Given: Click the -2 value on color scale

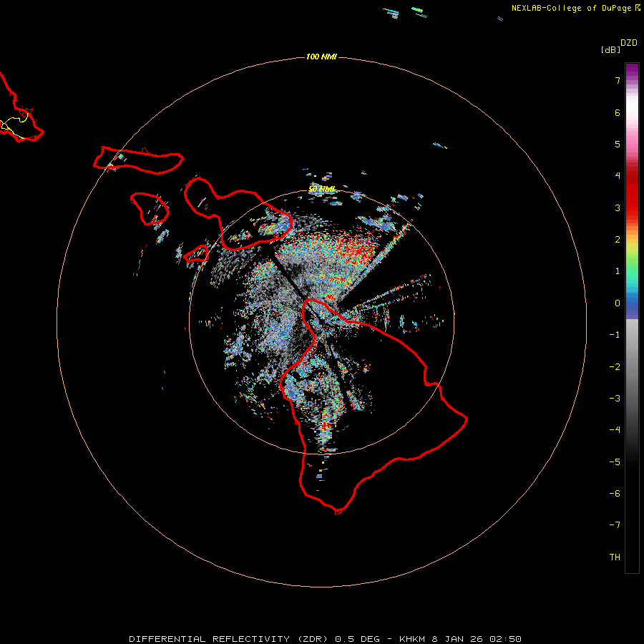Looking at the screenshot, I should pos(615,367).
